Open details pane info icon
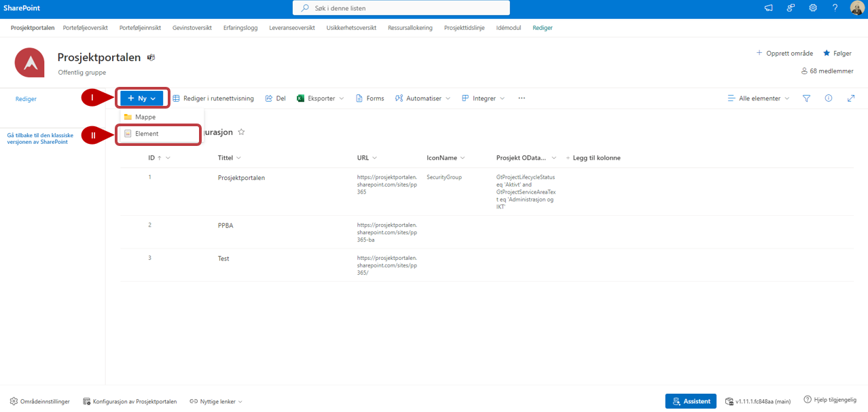Image resolution: width=868 pixels, height=412 pixels. point(829,98)
